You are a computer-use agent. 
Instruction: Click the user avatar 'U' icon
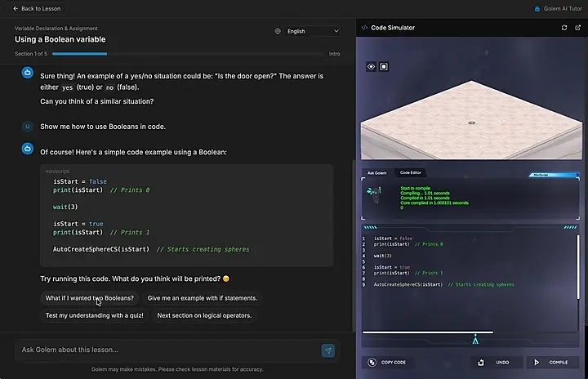pos(28,127)
